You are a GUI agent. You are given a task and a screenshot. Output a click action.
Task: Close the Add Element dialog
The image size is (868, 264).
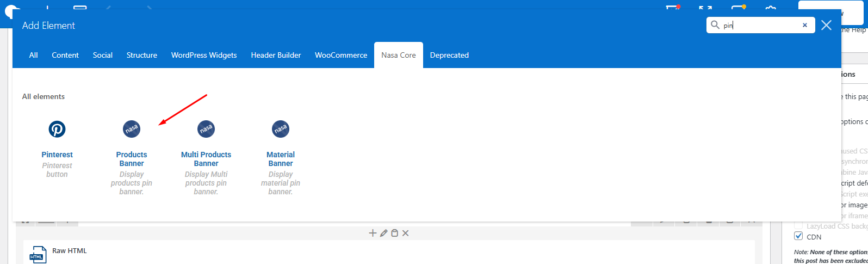click(x=826, y=25)
